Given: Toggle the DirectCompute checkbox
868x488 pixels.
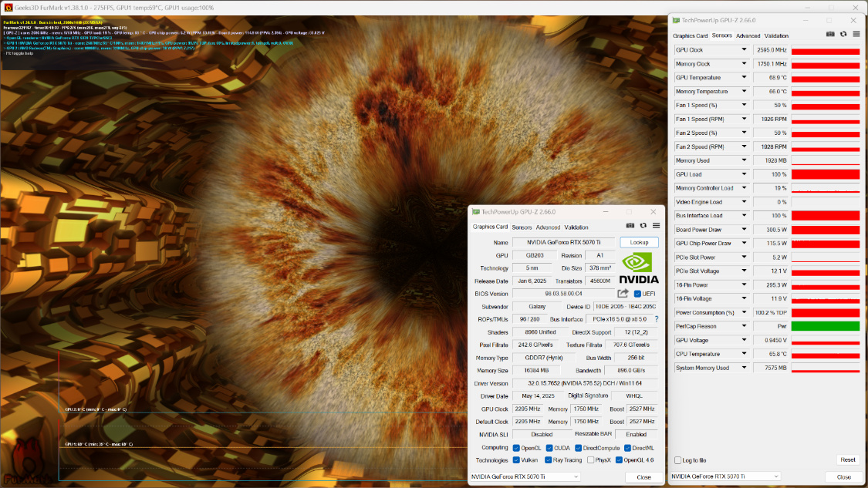Looking at the screenshot, I should (578, 448).
